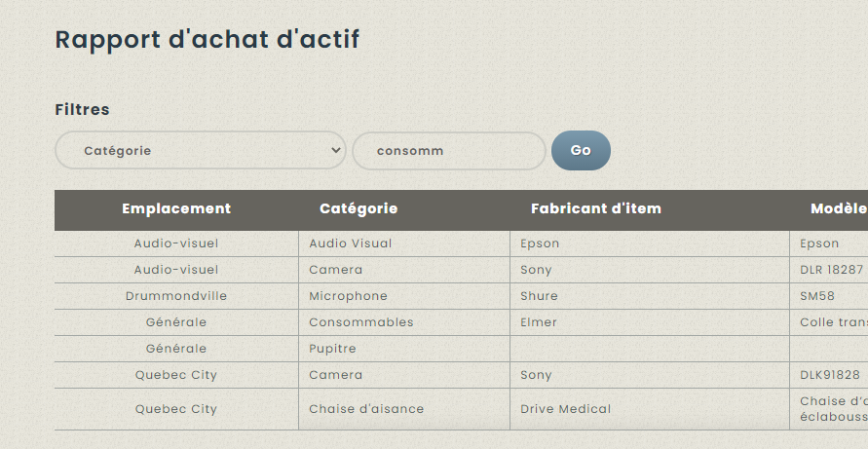This screenshot has width=868, height=449.
Task: Click the Audio Visual category cell
Action: click(x=351, y=243)
